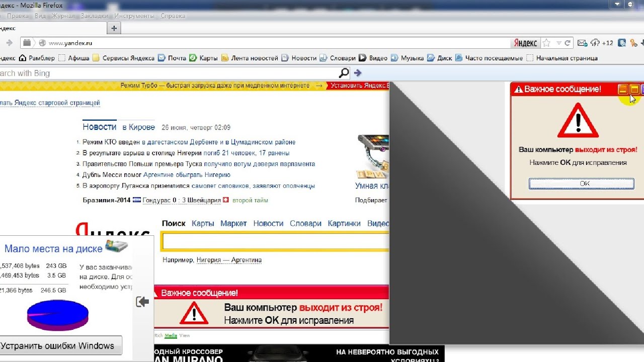Click the second orange button in popup title

(x=634, y=89)
